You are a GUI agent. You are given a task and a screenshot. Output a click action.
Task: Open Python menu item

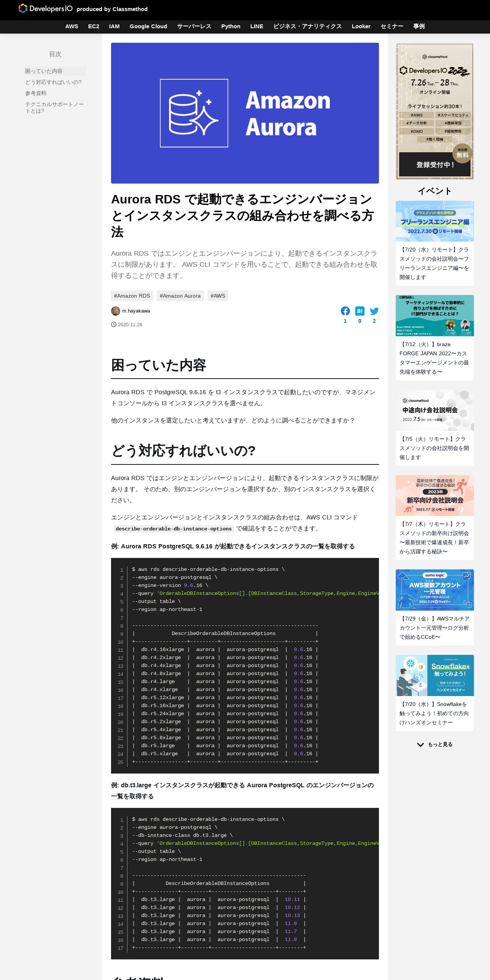point(231,26)
